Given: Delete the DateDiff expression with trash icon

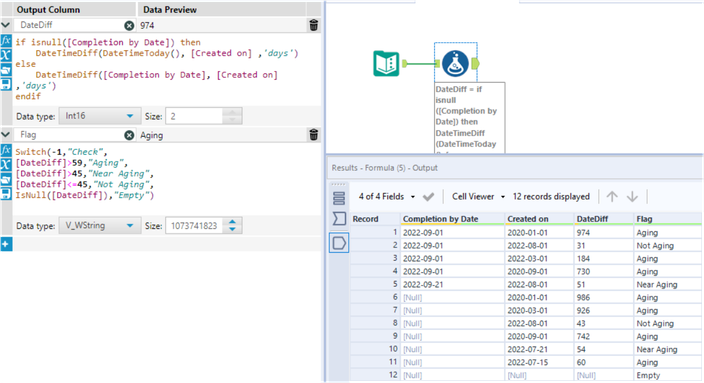Looking at the screenshot, I should click(314, 25).
